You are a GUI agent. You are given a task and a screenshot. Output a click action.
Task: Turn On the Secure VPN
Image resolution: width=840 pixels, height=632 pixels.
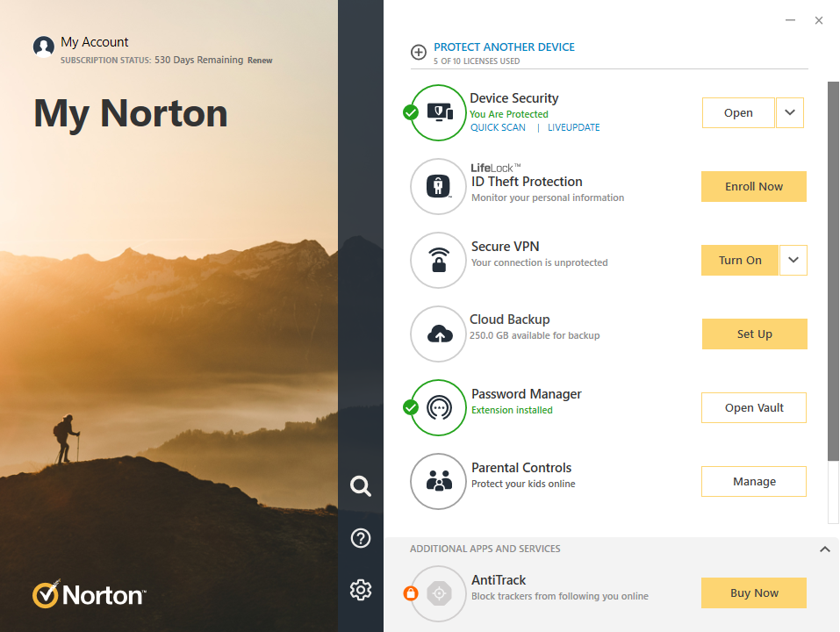click(740, 261)
